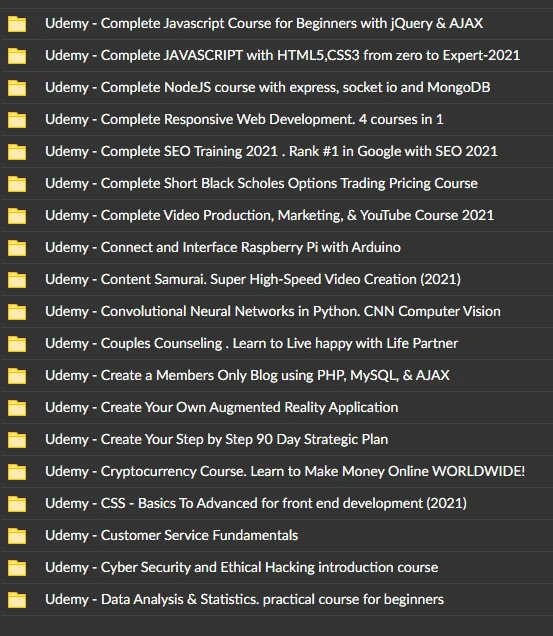
Task: Open 'Couples Counseling . Learn to Live happy with Life Partner'
Action: [x=279, y=344]
